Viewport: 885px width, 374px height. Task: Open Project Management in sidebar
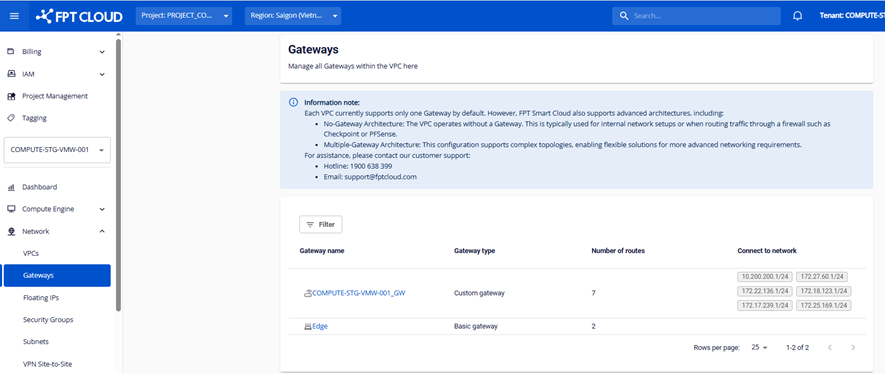tap(55, 96)
